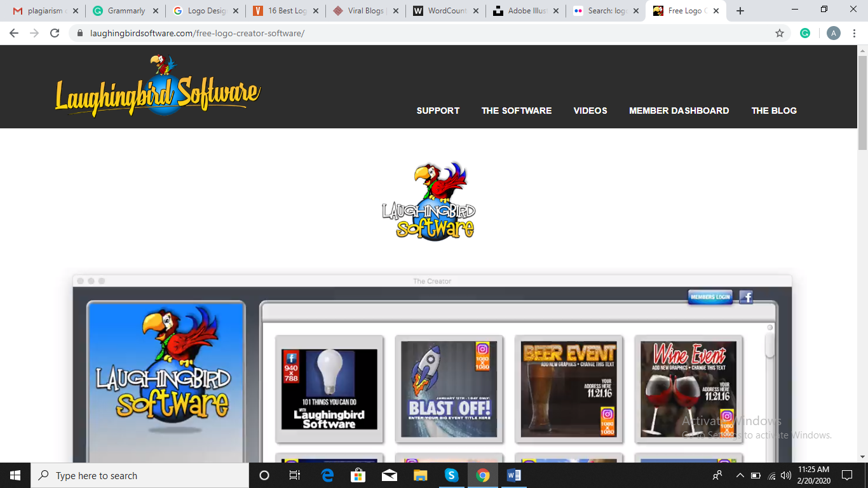Image resolution: width=868 pixels, height=488 pixels.
Task: Close the Viral Blogs tab
Action: point(396,11)
